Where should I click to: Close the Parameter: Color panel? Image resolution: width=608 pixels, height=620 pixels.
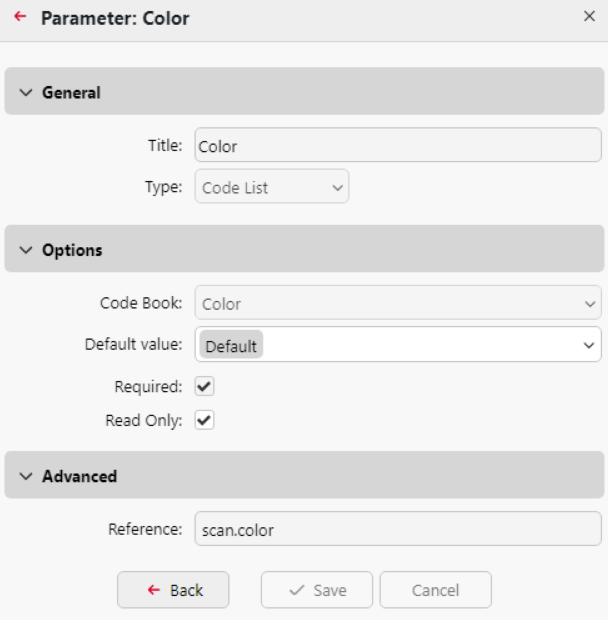point(589,16)
